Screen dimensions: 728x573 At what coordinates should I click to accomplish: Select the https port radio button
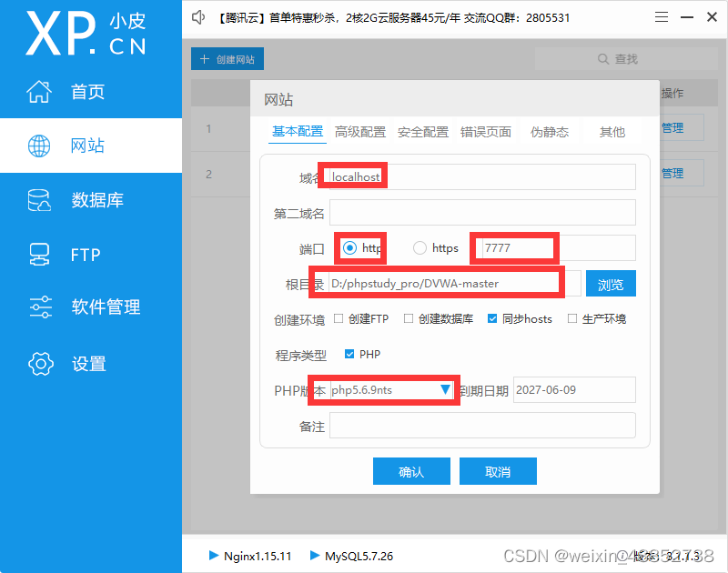[x=420, y=248]
